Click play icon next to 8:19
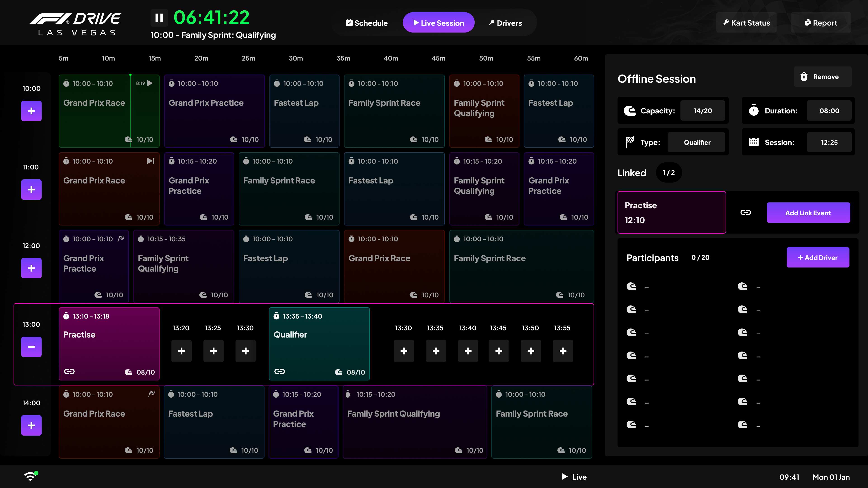 coord(150,83)
